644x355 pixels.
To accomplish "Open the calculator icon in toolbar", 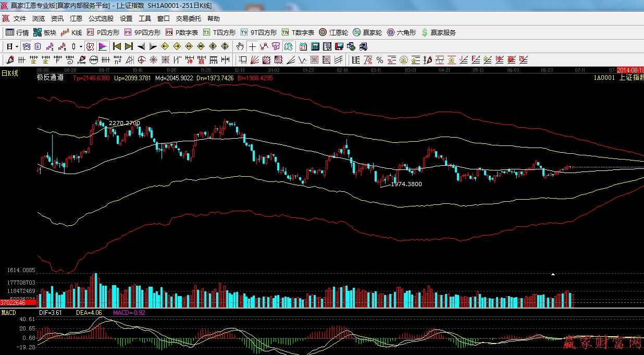I will 315,46.
